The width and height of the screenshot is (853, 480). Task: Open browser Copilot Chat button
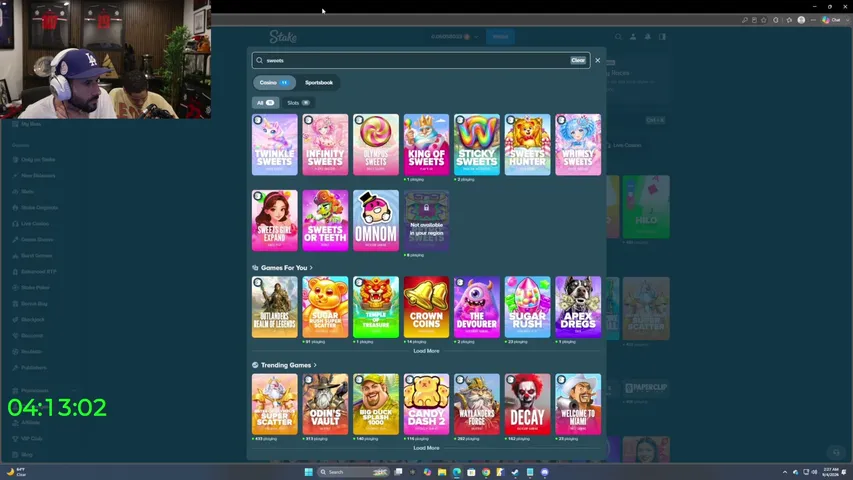pos(833,20)
